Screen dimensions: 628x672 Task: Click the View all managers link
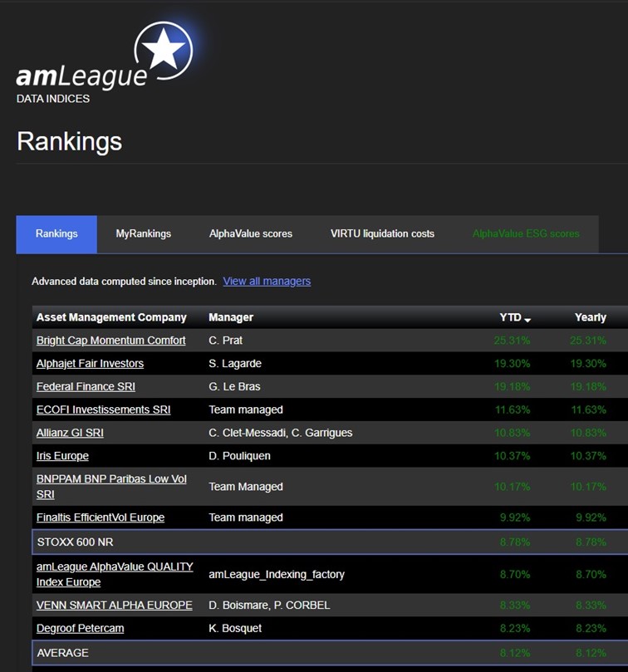coord(267,282)
